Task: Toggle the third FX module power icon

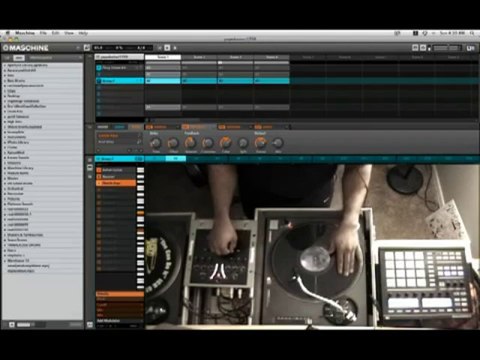Action: coord(222,127)
